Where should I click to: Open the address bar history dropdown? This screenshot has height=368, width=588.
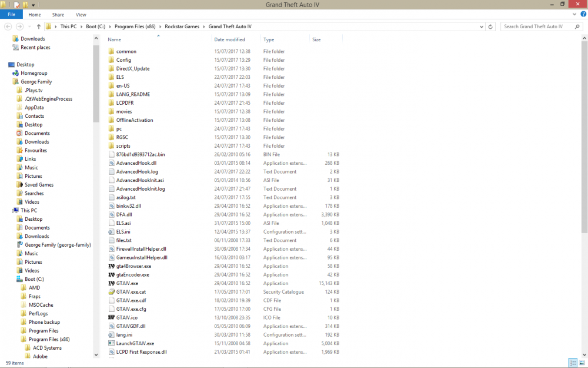pyautogui.click(x=482, y=26)
